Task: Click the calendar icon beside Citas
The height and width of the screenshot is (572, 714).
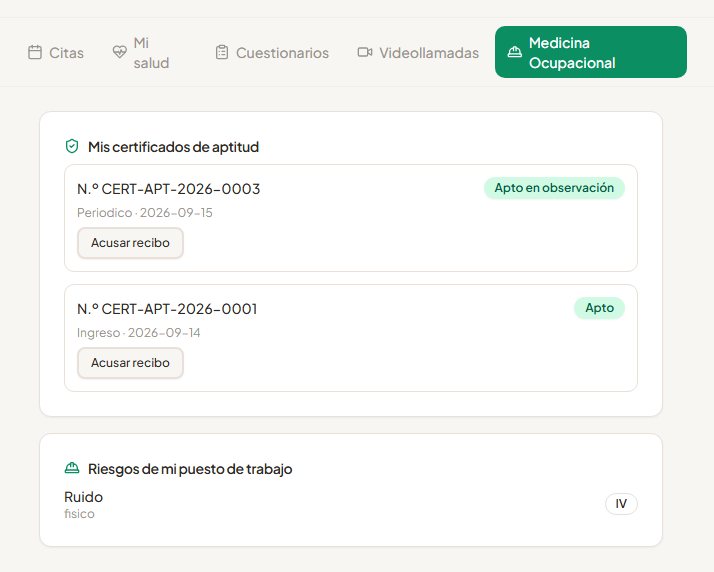Action: (x=35, y=52)
